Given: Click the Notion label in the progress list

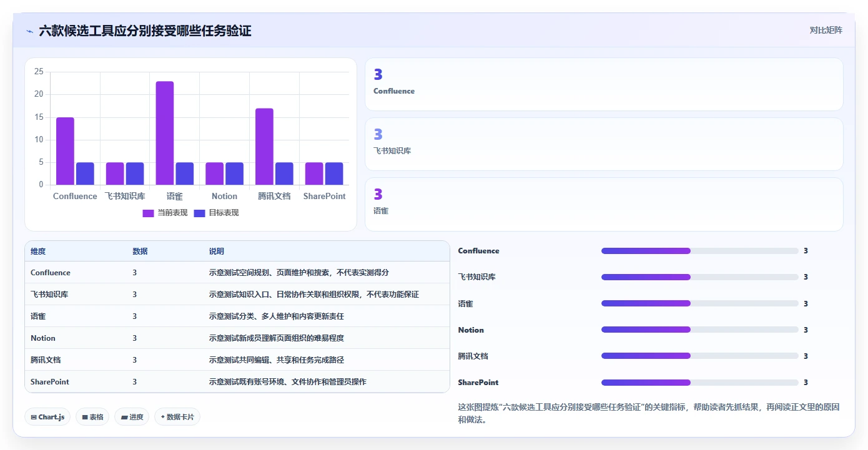Looking at the screenshot, I should (x=471, y=330).
